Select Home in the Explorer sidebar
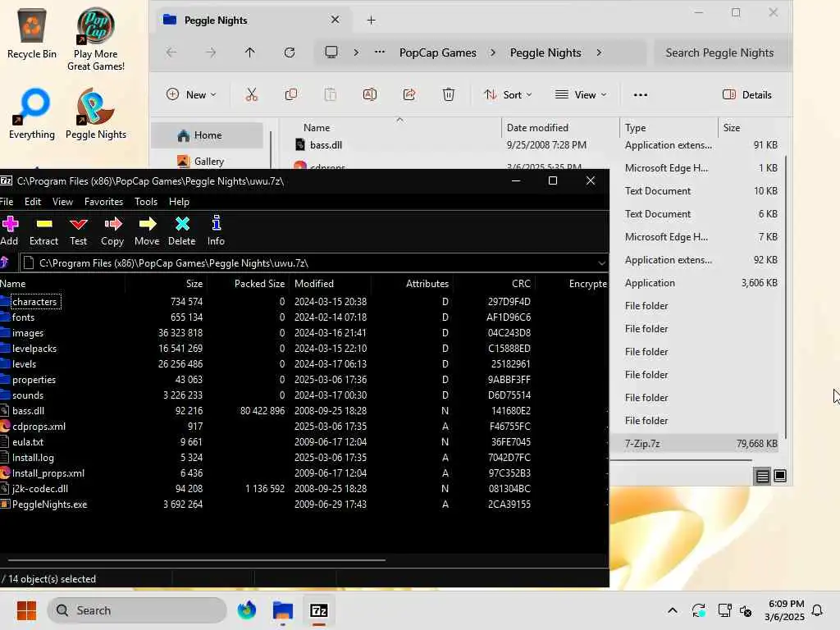This screenshot has height=630, width=840. click(207, 135)
